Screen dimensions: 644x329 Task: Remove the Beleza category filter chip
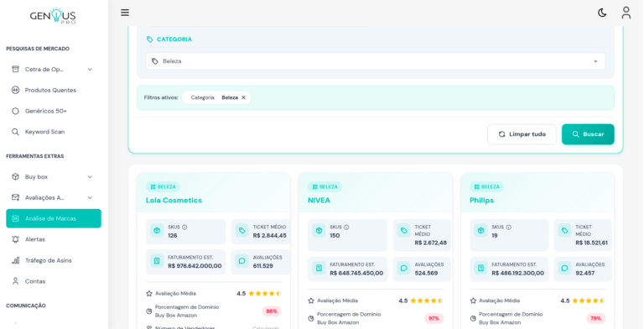243,98
